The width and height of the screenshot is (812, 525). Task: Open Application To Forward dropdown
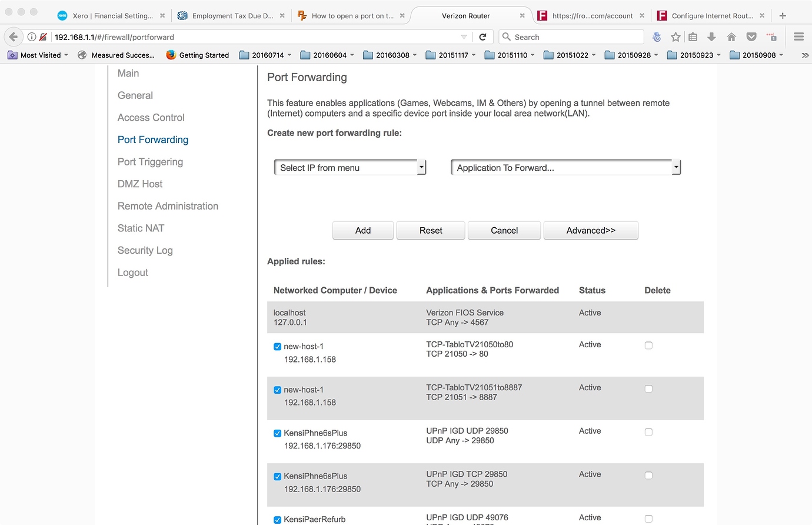pos(565,168)
